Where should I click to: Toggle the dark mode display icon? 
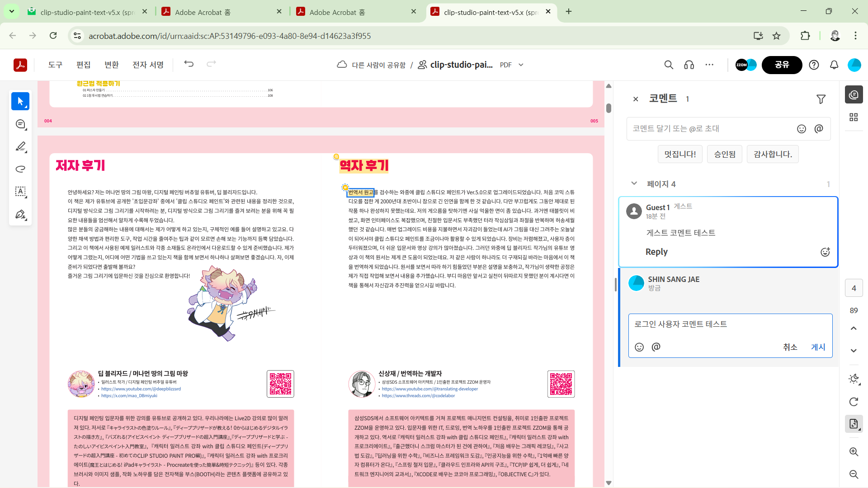pyautogui.click(x=854, y=379)
